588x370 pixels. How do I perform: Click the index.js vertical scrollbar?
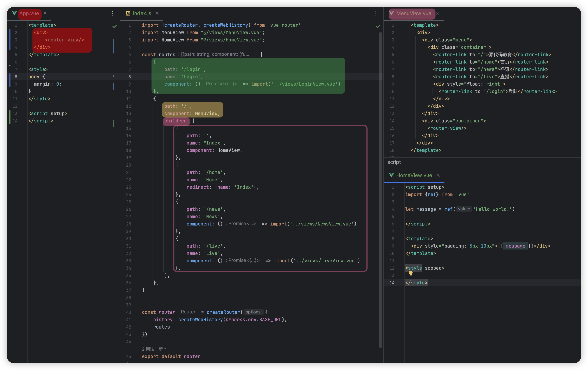pos(380,190)
